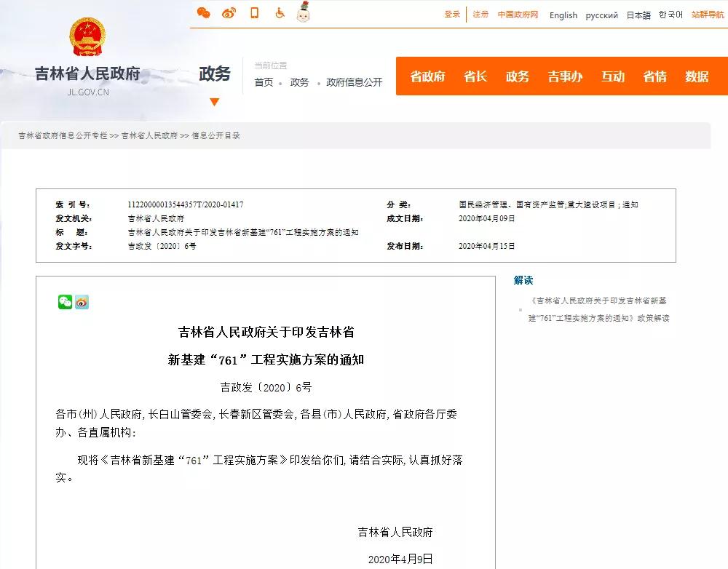This screenshot has height=569, width=728.
Task: Go to 政府信息公开 in breadcrumb
Action: tap(354, 82)
